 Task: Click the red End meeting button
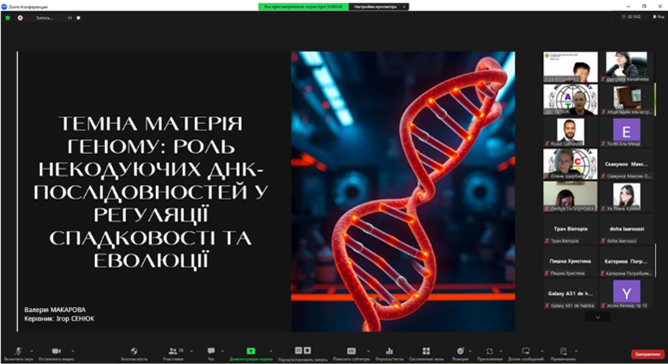(x=648, y=354)
